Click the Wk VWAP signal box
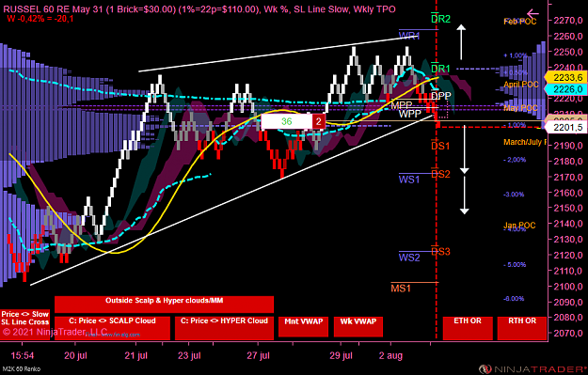 pyautogui.click(x=358, y=326)
